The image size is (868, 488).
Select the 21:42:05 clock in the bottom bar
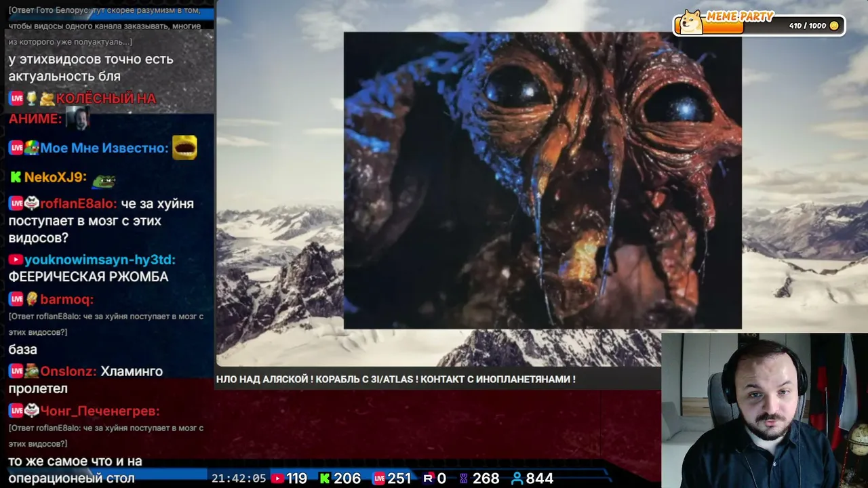[x=239, y=479]
